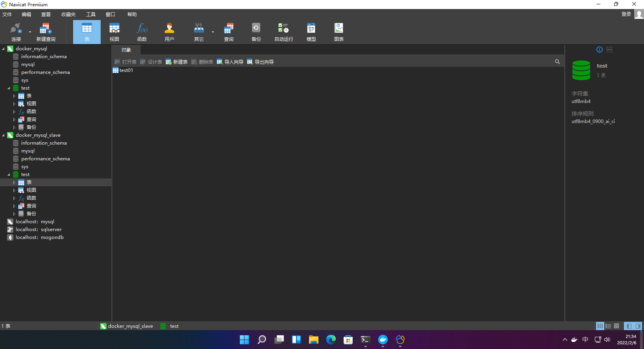Open the View (视图) toolbar icon
The height and width of the screenshot is (349, 644).
114,32
